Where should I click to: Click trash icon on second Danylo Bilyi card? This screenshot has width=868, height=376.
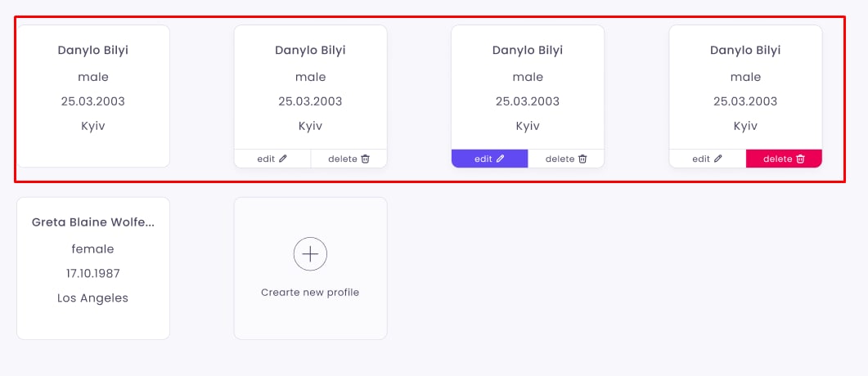coord(366,159)
